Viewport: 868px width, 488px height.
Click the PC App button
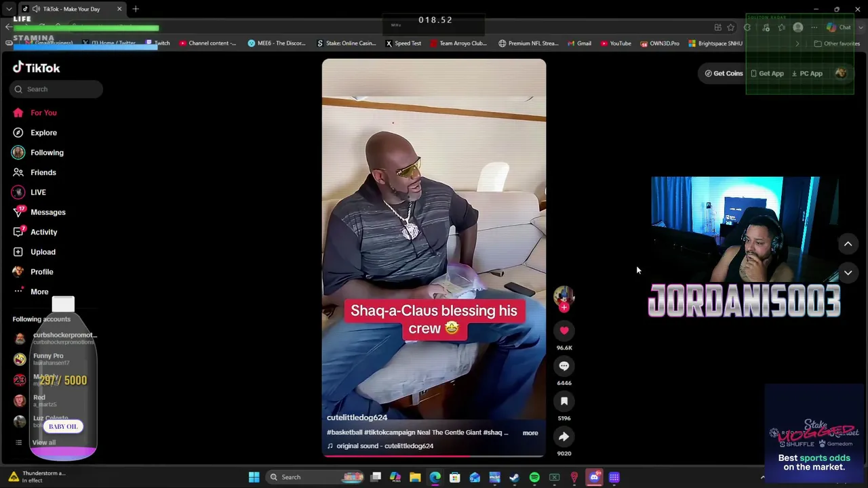click(x=807, y=73)
